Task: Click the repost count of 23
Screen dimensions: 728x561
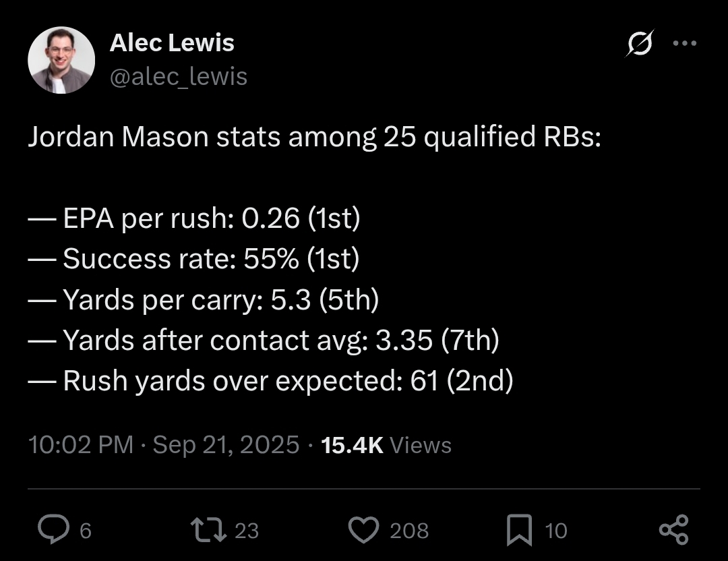Action: click(247, 531)
